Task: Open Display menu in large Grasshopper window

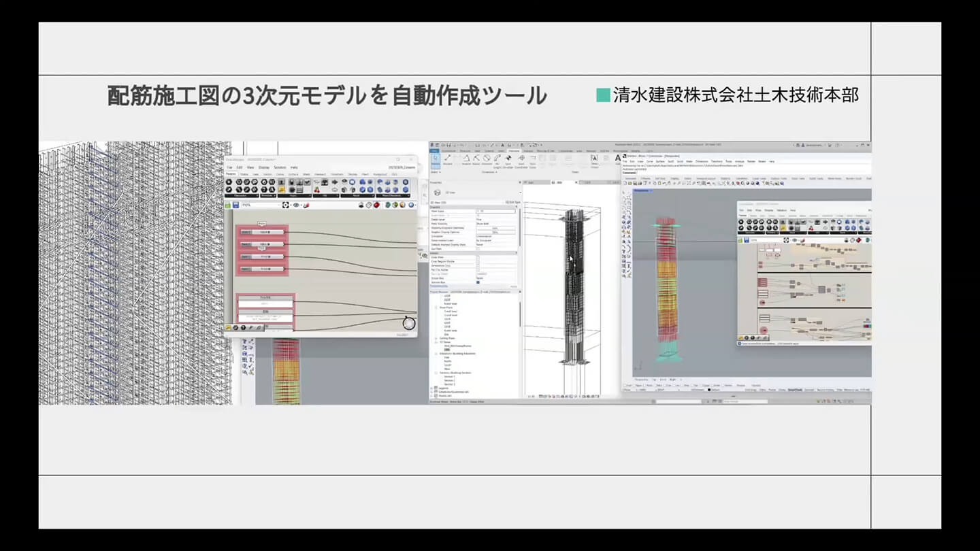Action: click(x=264, y=167)
